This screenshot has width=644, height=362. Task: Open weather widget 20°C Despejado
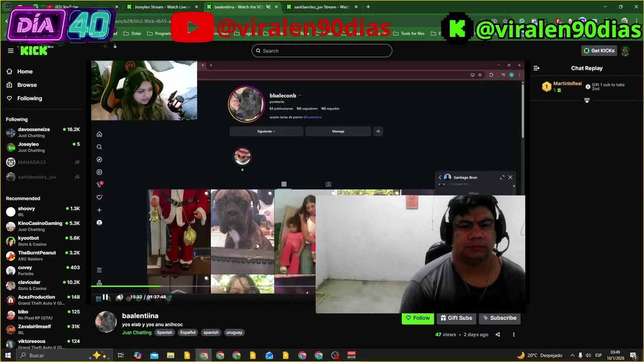click(x=539, y=355)
